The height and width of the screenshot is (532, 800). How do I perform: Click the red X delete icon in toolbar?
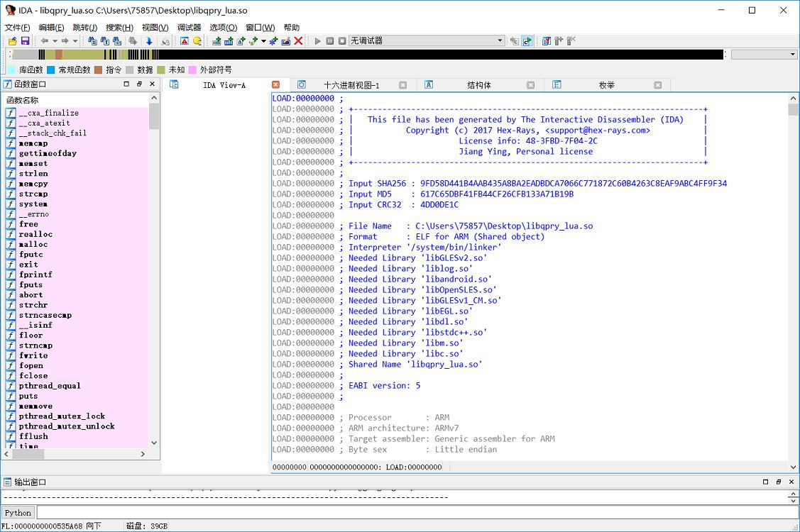(299, 41)
